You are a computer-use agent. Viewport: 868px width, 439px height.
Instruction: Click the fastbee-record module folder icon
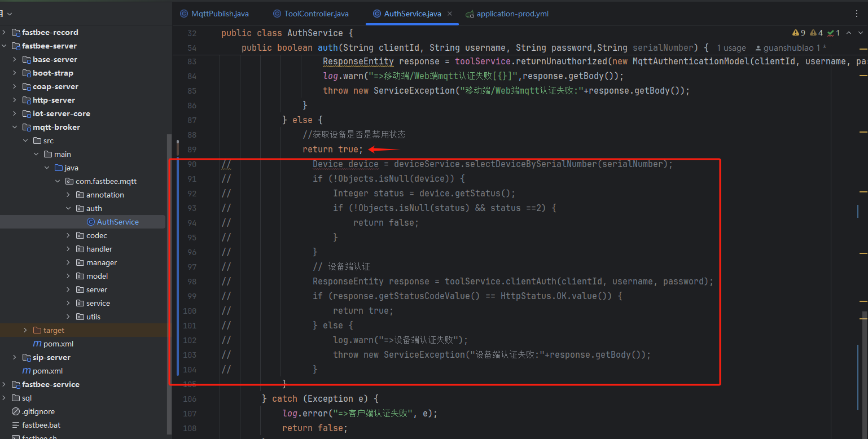15,32
